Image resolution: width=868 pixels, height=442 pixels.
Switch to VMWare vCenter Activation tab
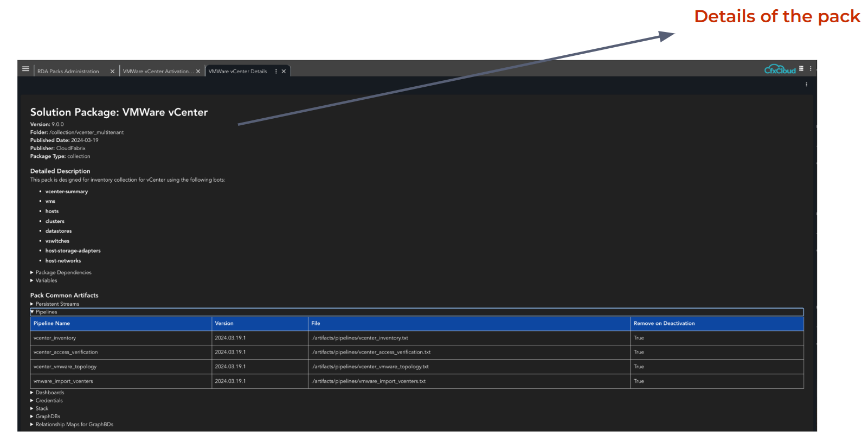pos(156,72)
